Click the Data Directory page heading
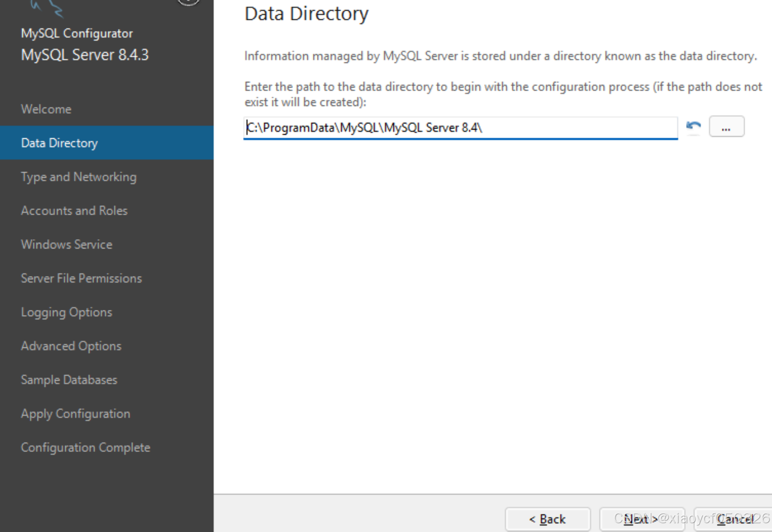Image resolution: width=772 pixels, height=532 pixels. point(306,14)
